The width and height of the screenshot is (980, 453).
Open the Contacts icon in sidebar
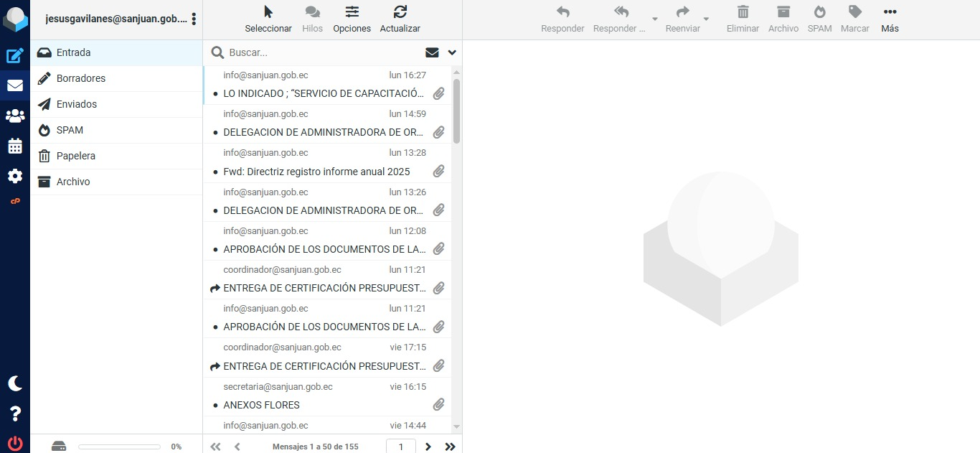(15, 116)
